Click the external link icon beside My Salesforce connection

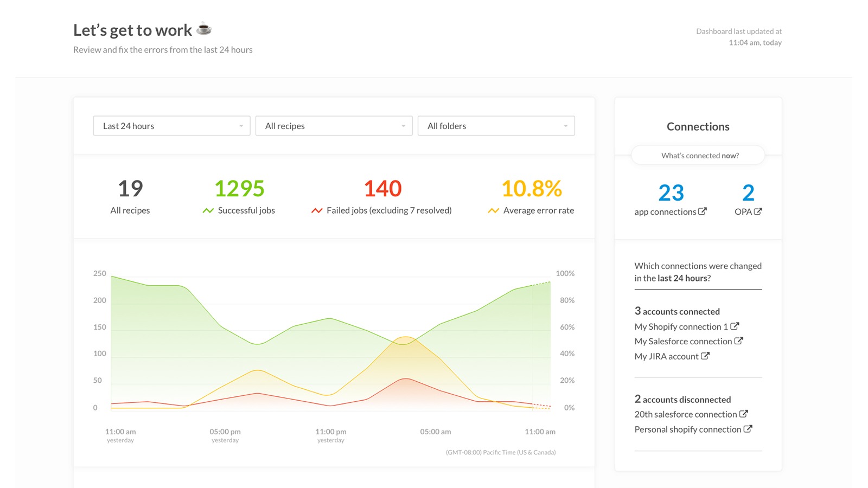coord(739,341)
